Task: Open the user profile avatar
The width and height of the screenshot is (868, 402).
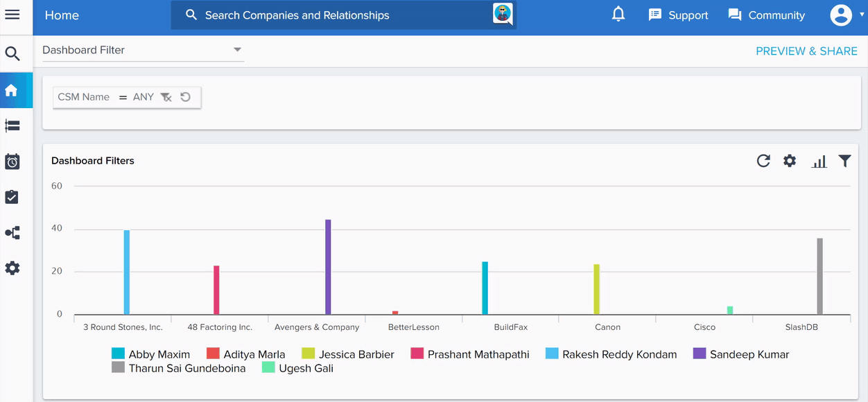Action: point(841,15)
